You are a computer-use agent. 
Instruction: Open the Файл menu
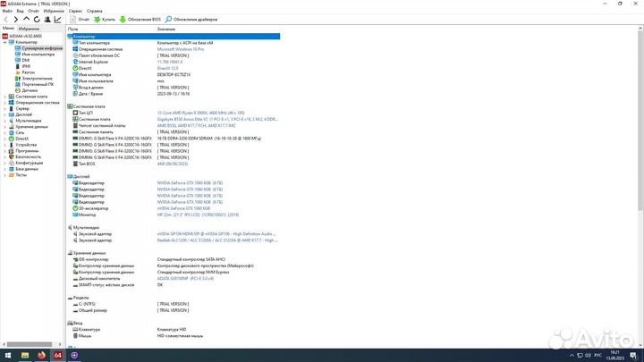tap(7, 11)
